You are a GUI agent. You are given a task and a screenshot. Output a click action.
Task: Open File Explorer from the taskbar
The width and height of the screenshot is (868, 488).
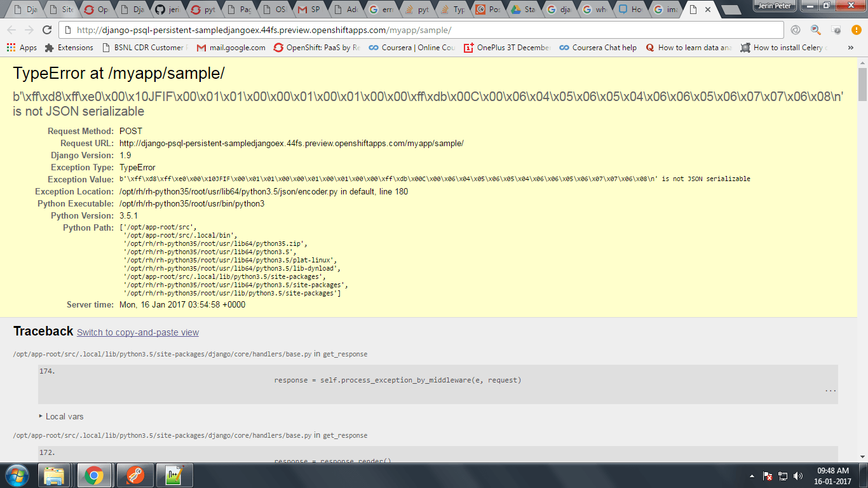[54, 475]
